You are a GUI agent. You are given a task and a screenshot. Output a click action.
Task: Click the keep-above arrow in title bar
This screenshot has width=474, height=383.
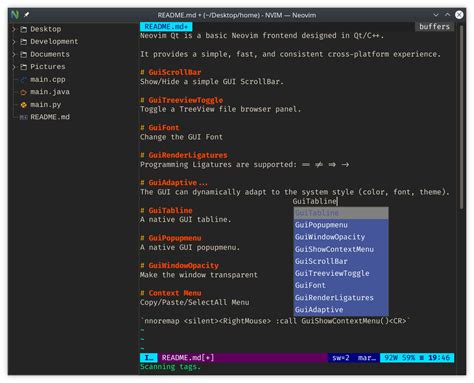[x=447, y=15]
